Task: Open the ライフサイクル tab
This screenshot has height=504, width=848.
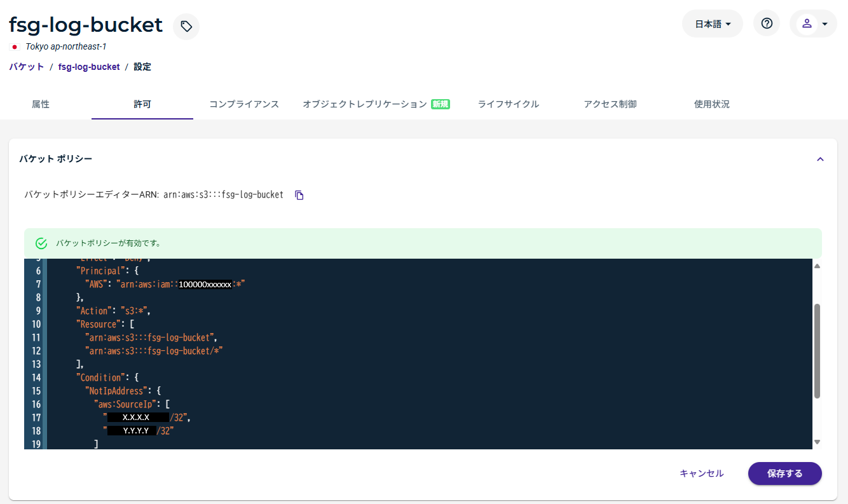Action: point(509,104)
